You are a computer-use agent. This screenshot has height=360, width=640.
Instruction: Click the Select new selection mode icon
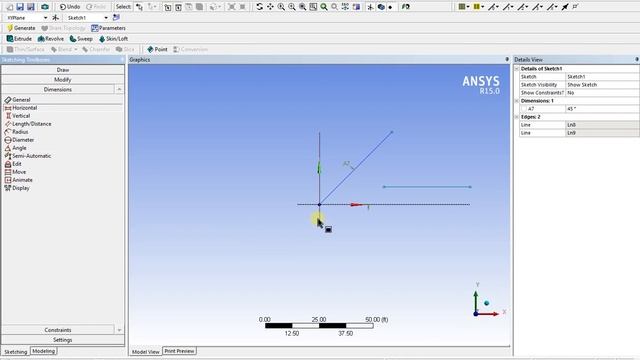pos(140,7)
